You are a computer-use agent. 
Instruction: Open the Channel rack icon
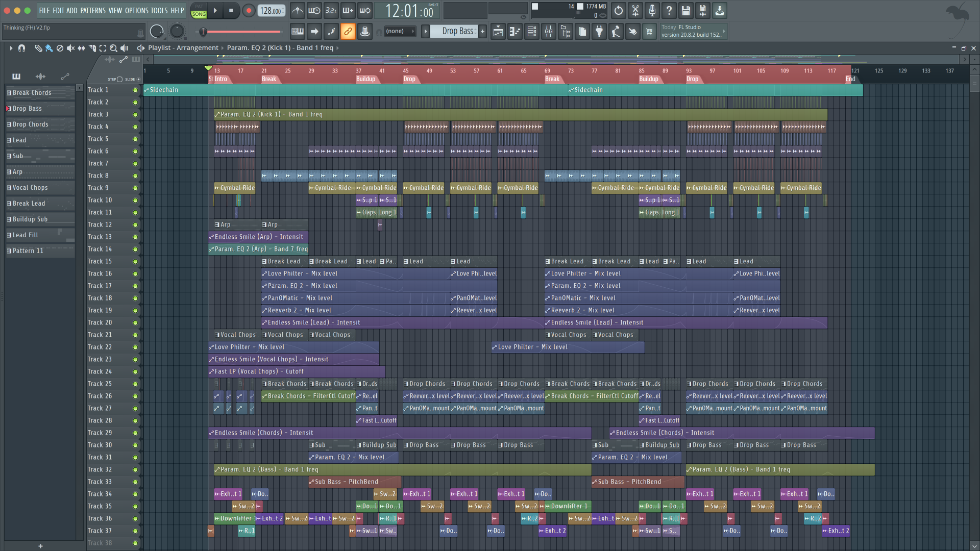point(532,32)
